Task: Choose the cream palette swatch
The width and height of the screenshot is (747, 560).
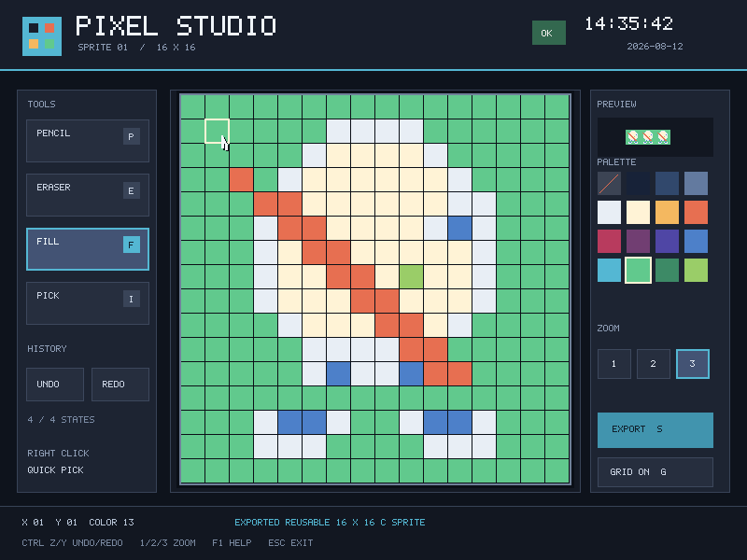Action: click(639, 213)
